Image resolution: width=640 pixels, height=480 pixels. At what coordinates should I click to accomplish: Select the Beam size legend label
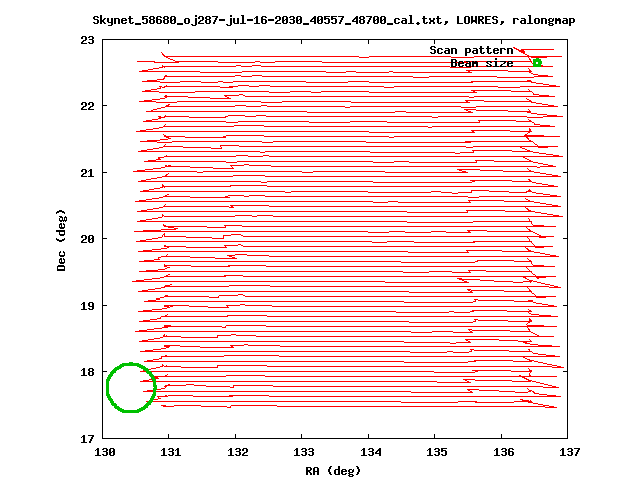click(481, 63)
